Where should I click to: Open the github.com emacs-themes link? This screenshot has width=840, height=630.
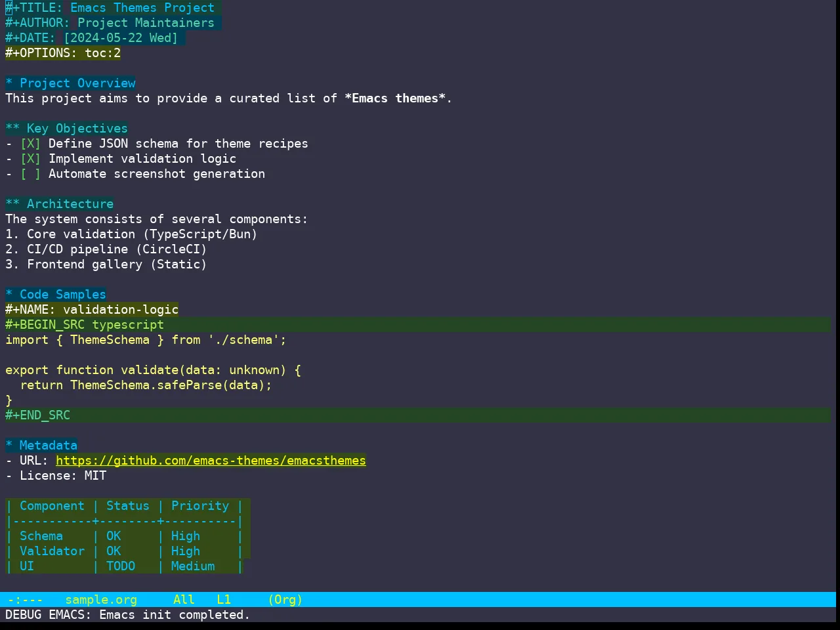pos(211,461)
